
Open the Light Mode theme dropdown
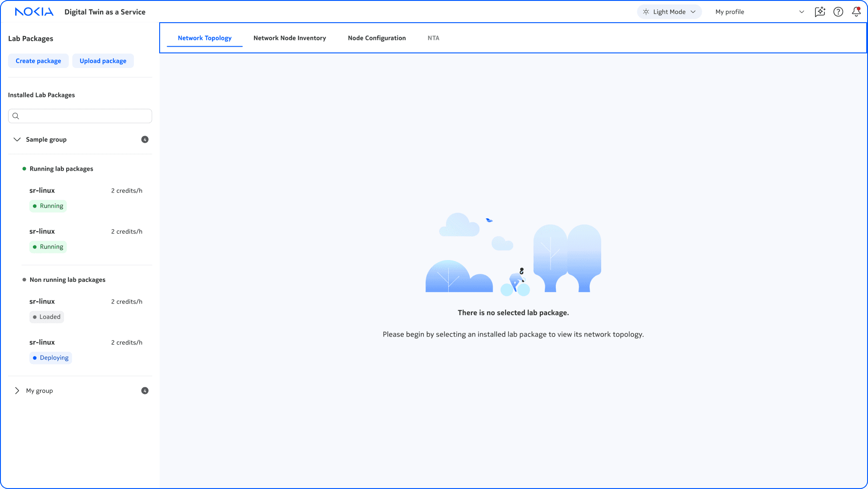pos(669,12)
